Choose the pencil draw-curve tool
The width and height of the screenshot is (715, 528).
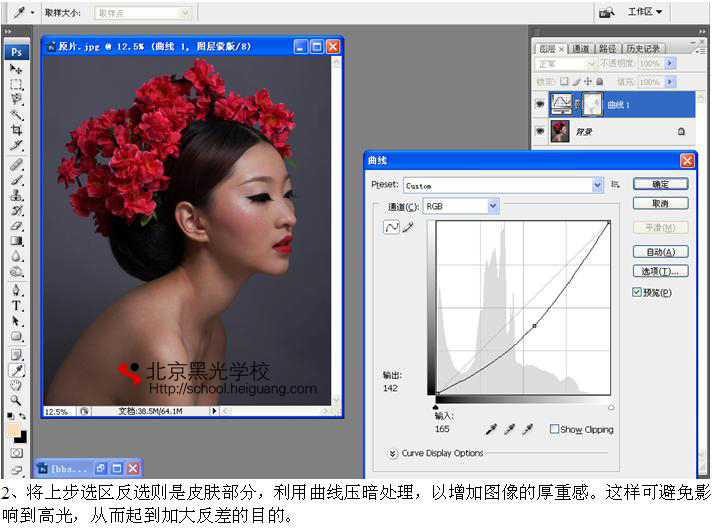coord(408,227)
